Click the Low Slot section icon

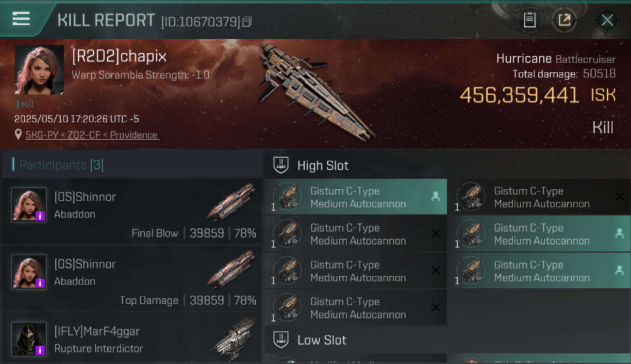[x=281, y=340]
